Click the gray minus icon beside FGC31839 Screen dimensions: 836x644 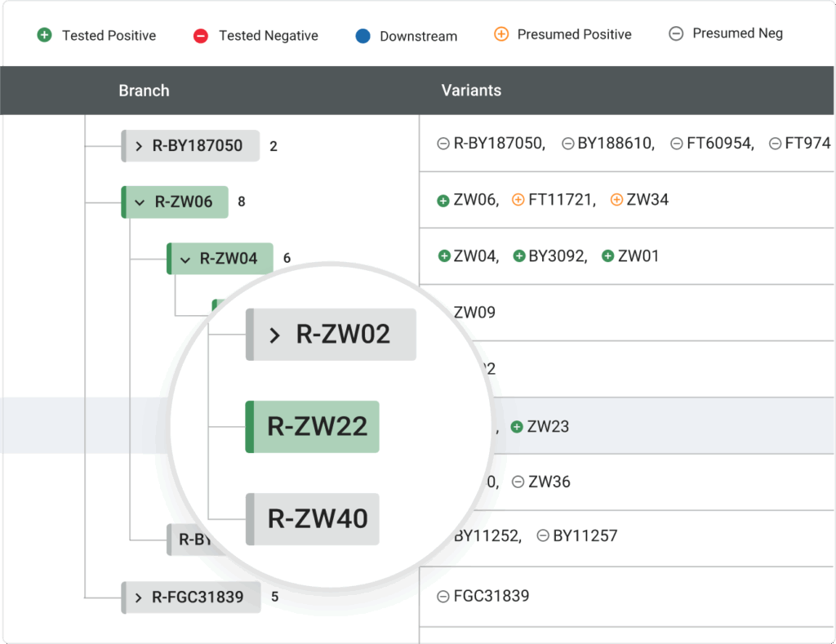[x=443, y=597]
